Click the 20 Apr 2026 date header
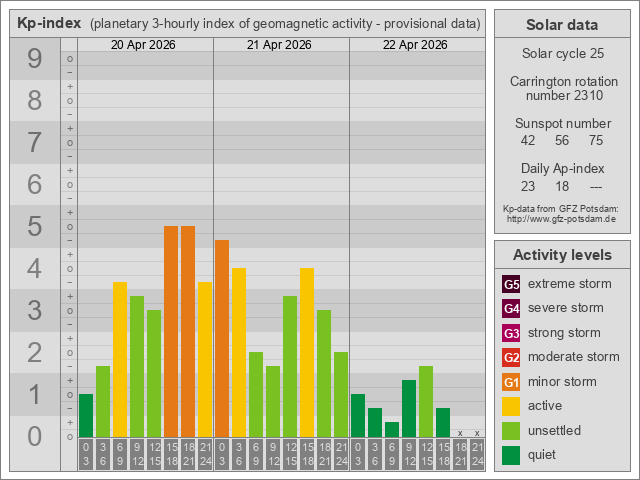Screen dimensions: 640x480 point(145,45)
